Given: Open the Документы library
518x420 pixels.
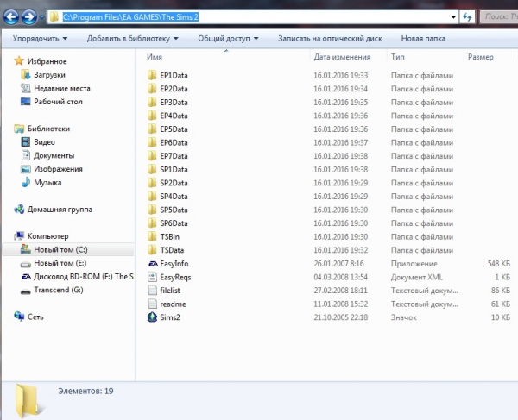Looking at the screenshot, I should [x=47, y=155].
